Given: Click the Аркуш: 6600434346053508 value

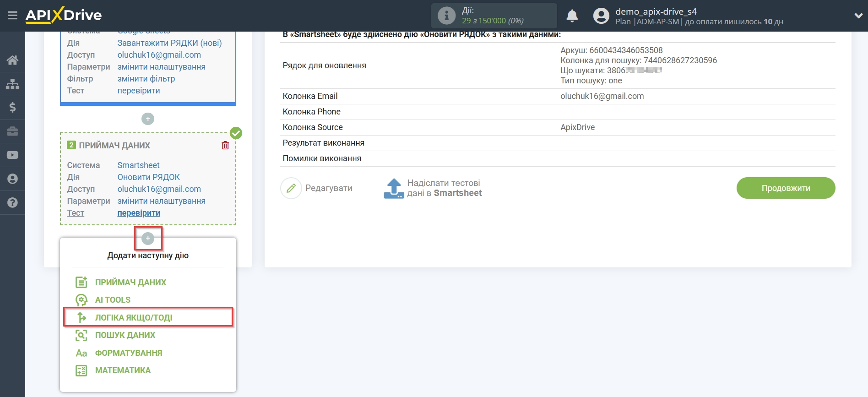Looking at the screenshot, I should [x=611, y=50].
